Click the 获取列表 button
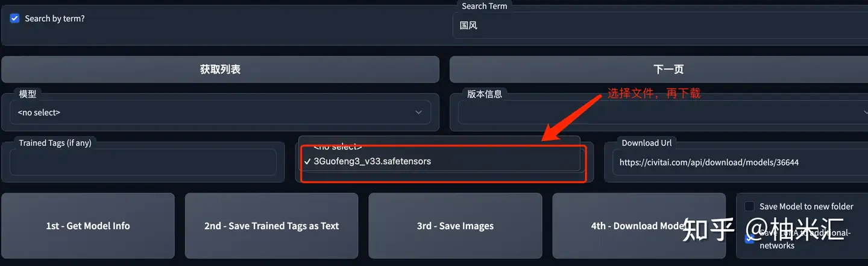Screen dimensions: 868x266 pos(220,69)
